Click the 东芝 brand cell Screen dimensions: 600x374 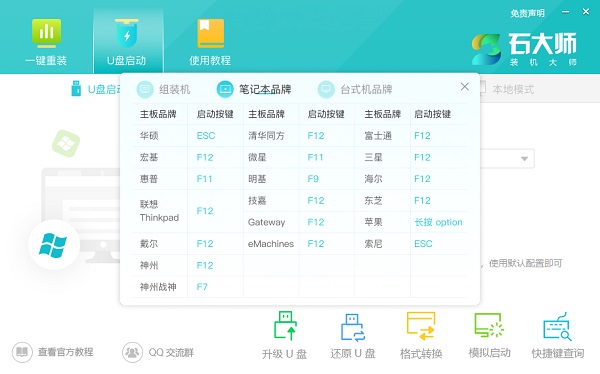tap(373, 201)
